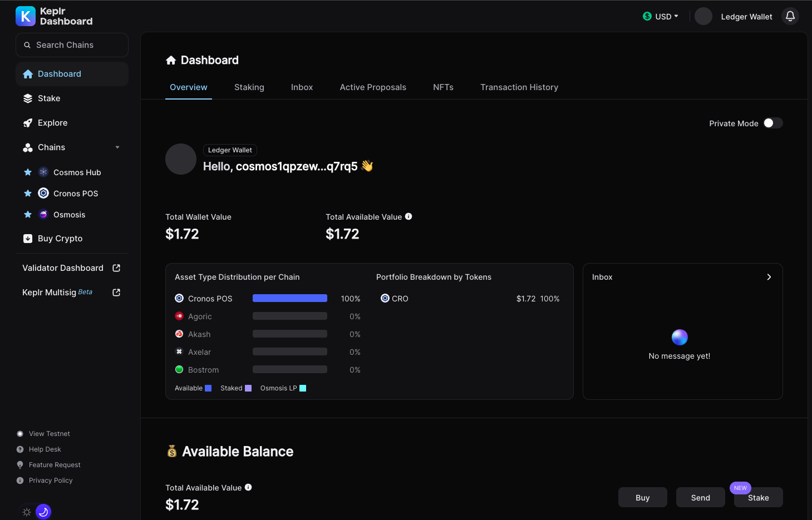Toggle Private Mode switch

(x=772, y=123)
